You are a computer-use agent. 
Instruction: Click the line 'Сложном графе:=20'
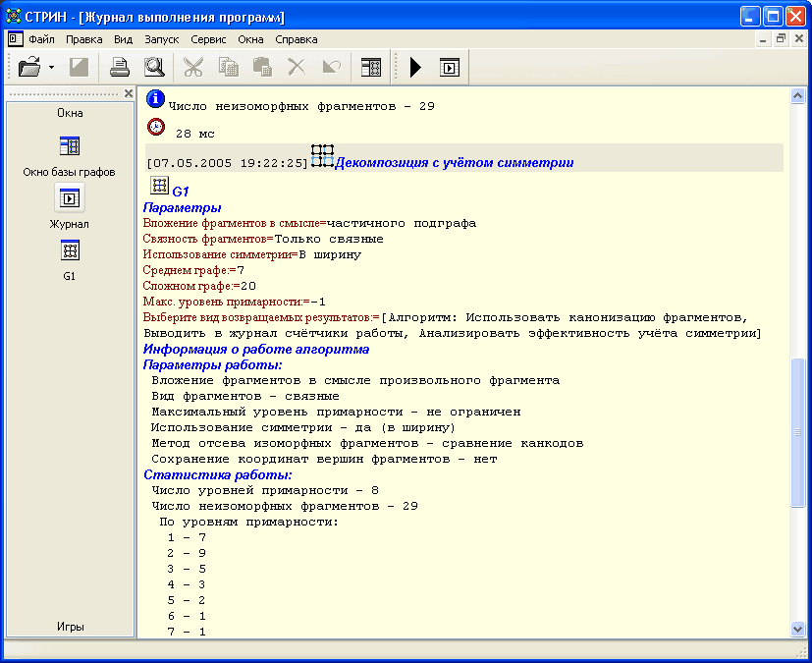click(199, 286)
